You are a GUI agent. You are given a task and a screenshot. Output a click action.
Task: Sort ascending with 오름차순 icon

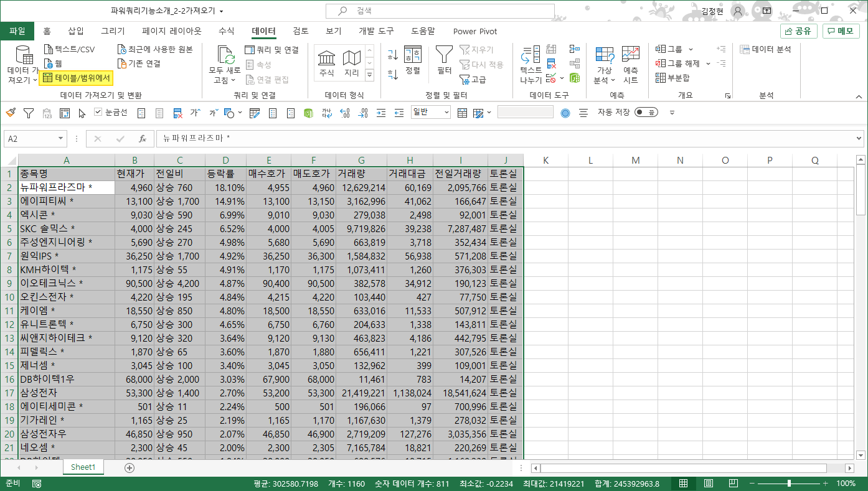tap(392, 55)
